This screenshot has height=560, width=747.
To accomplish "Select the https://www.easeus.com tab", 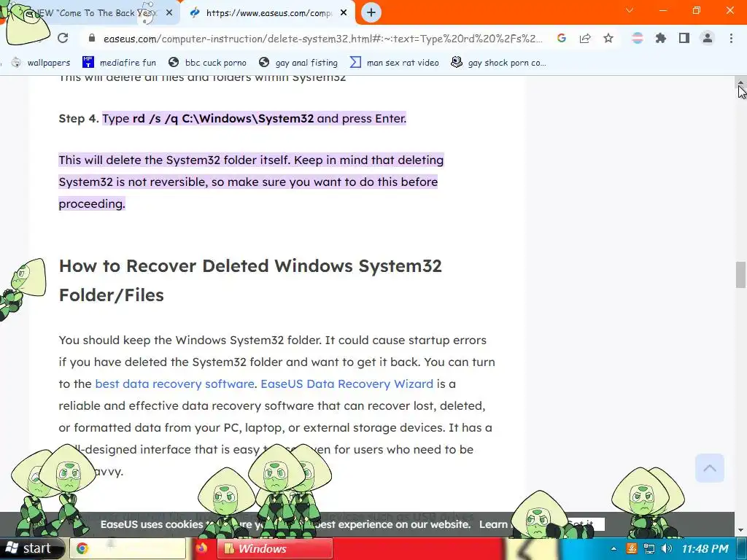I will click(x=269, y=13).
